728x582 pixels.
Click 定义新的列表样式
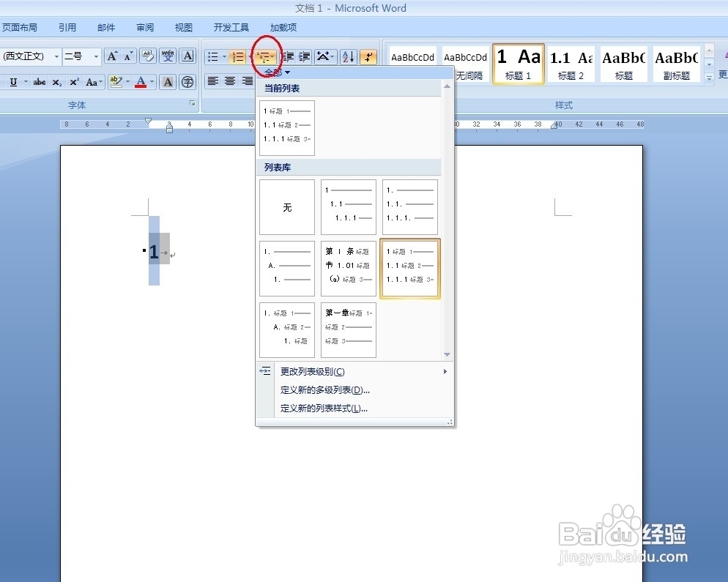coord(354,408)
